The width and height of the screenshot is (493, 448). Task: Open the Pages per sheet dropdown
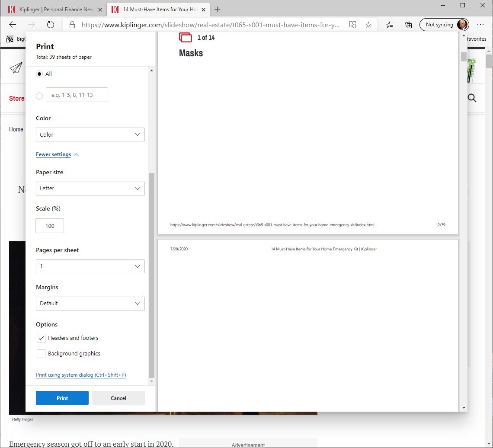point(90,266)
